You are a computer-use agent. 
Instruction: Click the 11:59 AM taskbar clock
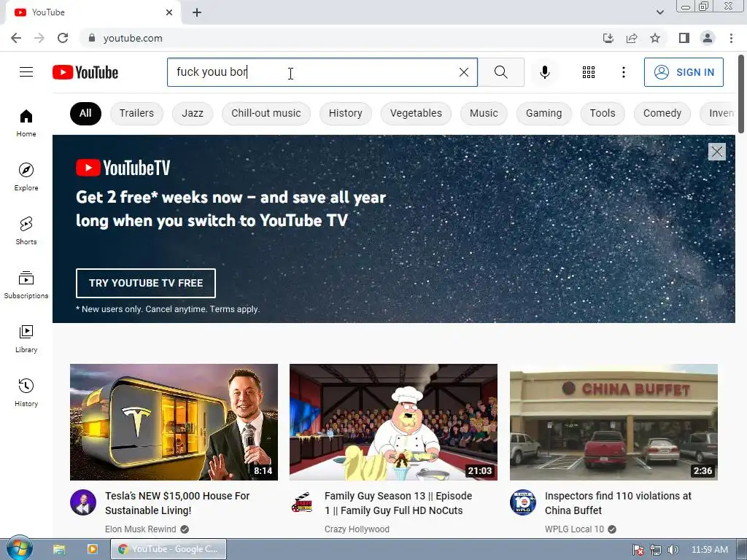(x=709, y=550)
